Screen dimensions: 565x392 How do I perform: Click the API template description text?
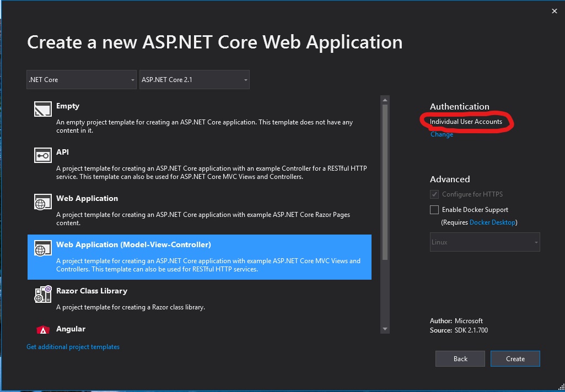click(212, 172)
